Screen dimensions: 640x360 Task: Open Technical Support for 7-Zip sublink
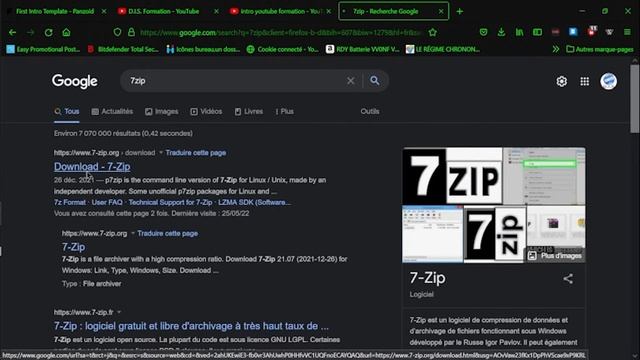click(x=170, y=202)
